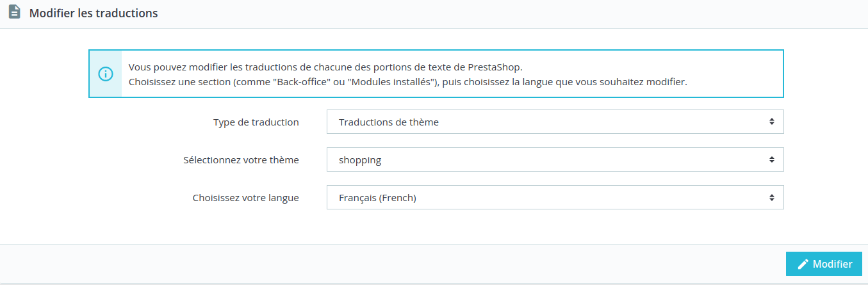Click the Modifier button

pyautogui.click(x=824, y=264)
